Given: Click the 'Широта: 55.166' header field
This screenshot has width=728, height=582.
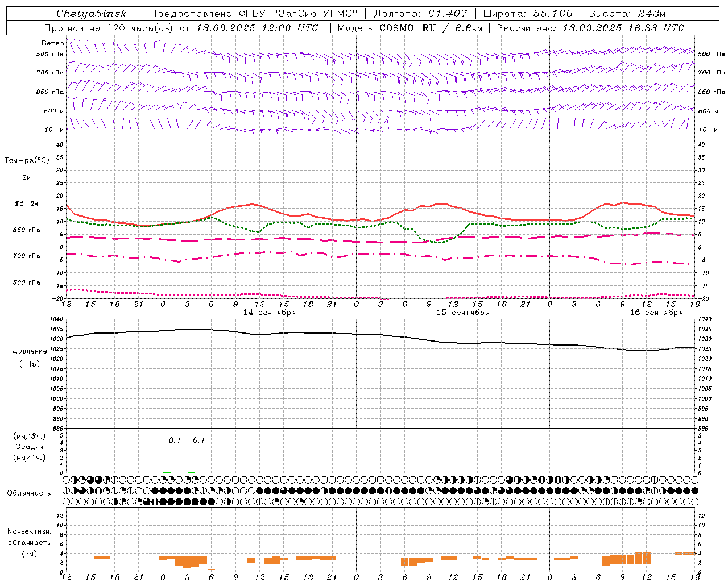Looking at the screenshot, I should coord(528,14).
